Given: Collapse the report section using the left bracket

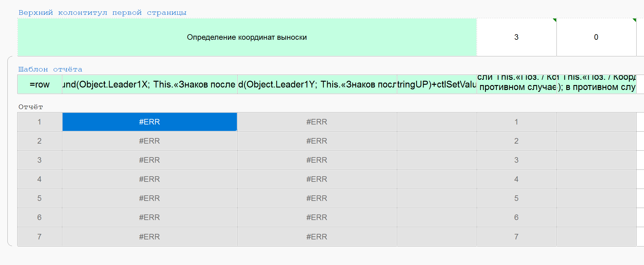Looking at the screenshot, I should click(x=8, y=151).
